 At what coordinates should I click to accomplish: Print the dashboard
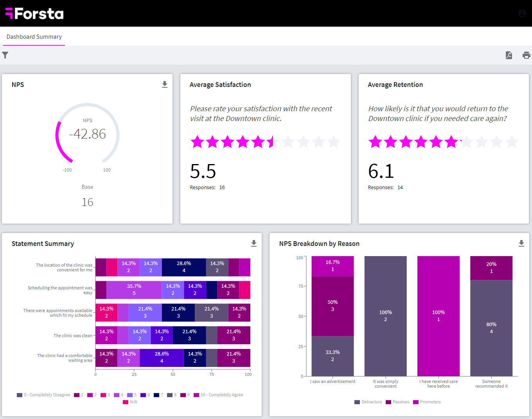coord(526,55)
